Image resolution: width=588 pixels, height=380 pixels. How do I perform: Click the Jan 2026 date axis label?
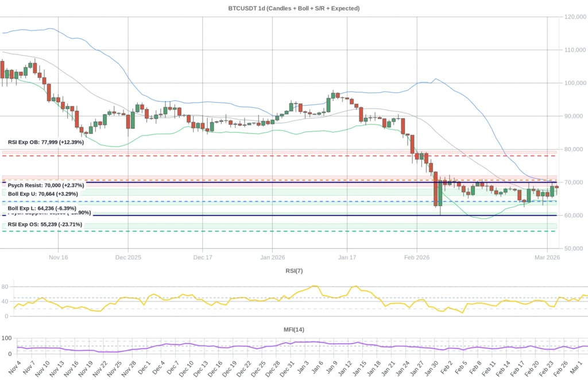(272, 257)
